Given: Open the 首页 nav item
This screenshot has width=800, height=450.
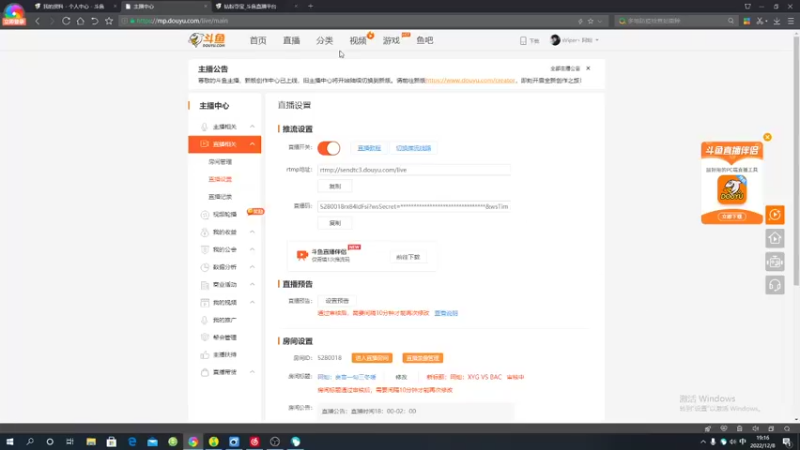Looking at the screenshot, I should click(258, 40).
